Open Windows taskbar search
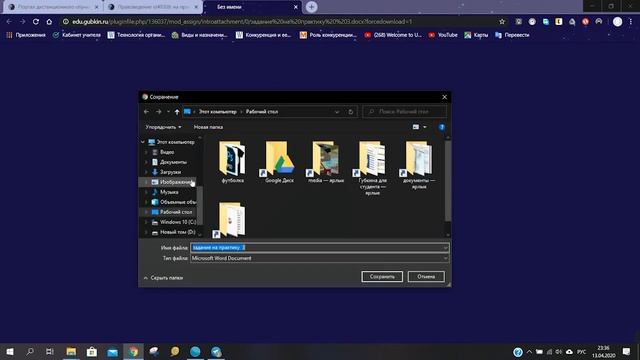 (x=30, y=351)
